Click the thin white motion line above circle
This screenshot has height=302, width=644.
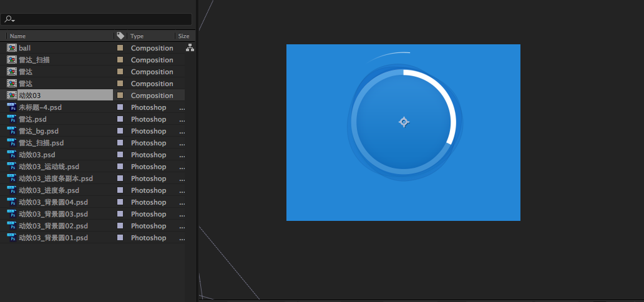390,56
